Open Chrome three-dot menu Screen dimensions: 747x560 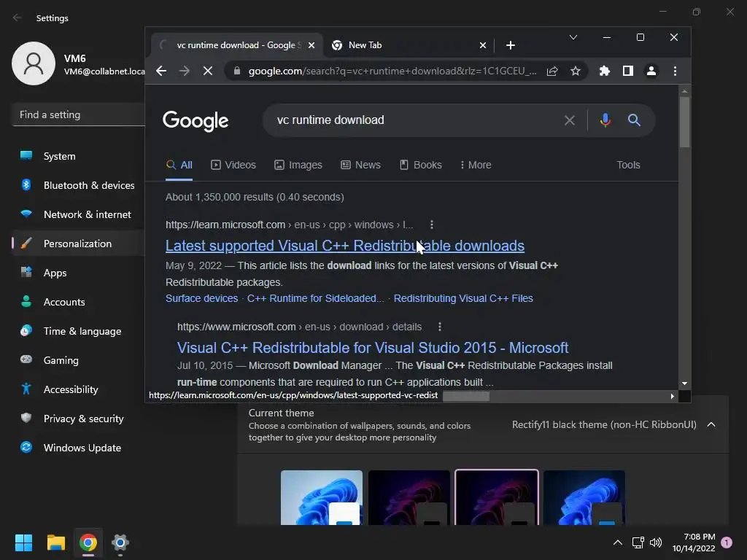(675, 71)
